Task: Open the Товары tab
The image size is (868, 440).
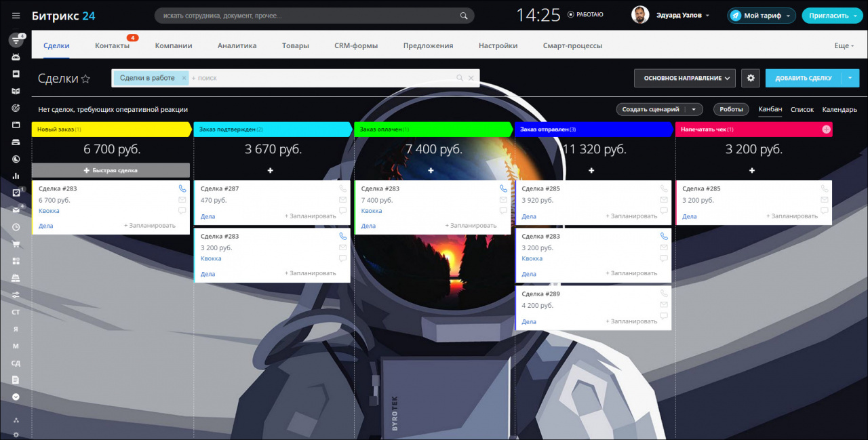Action: coord(296,45)
